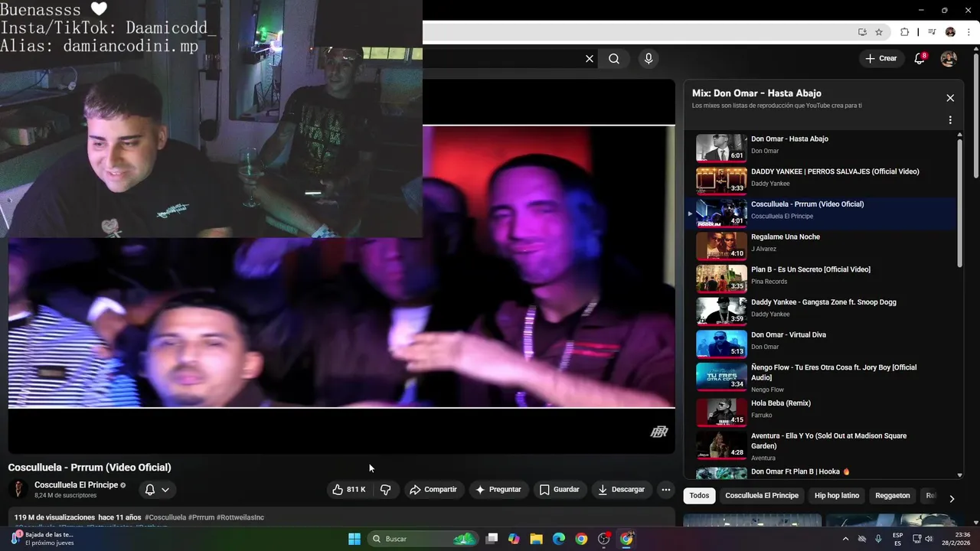This screenshot has width=980, height=551.
Task: Show more filter chips with right arrow
Action: point(952,498)
